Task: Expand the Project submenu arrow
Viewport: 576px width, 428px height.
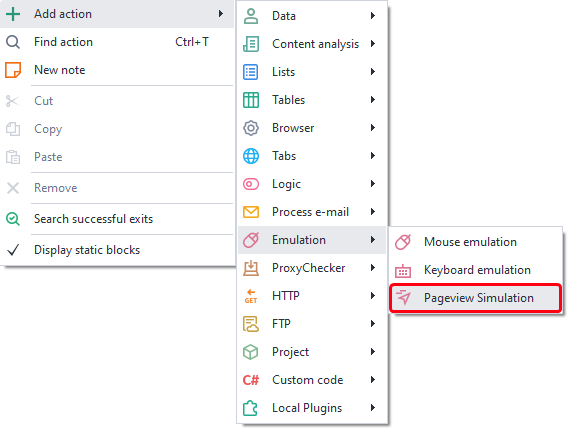Action: 373,352
